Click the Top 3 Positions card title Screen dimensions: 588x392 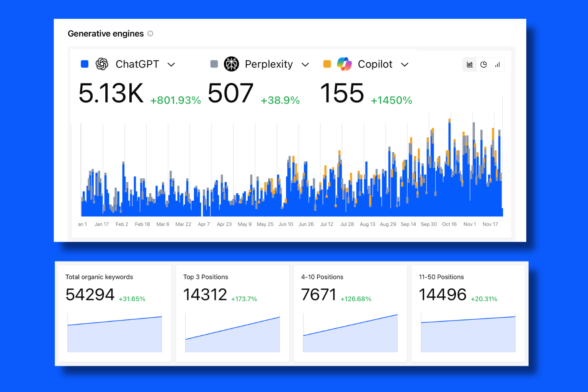pos(206,277)
